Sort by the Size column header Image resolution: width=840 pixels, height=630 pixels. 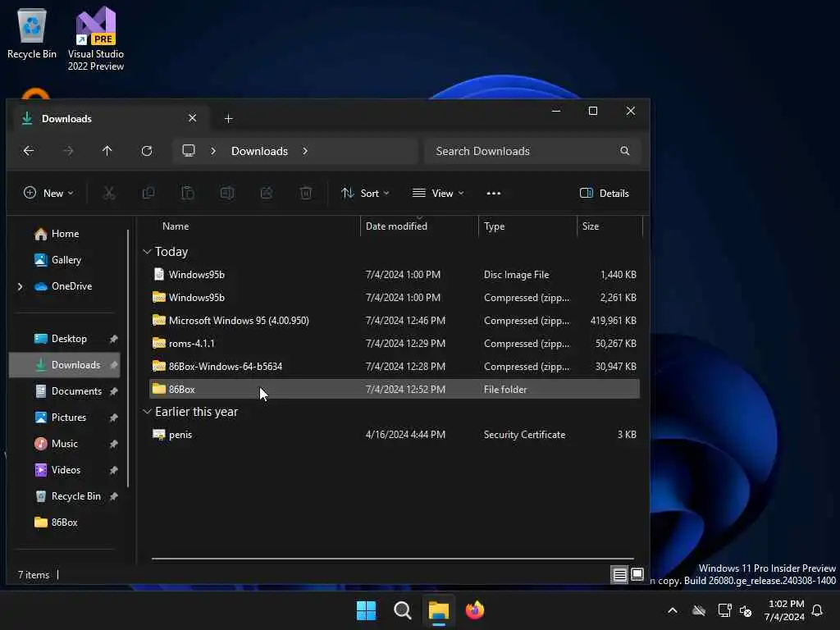[591, 226]
